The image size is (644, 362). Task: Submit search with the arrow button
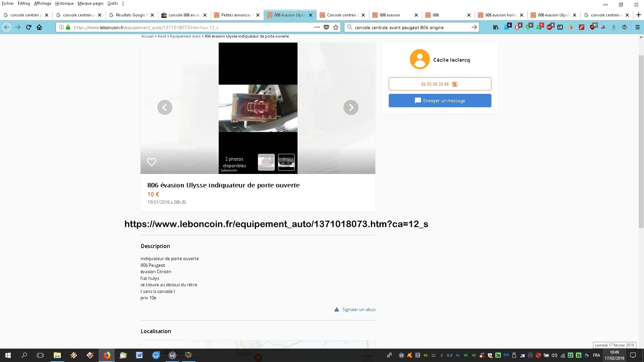474,27
